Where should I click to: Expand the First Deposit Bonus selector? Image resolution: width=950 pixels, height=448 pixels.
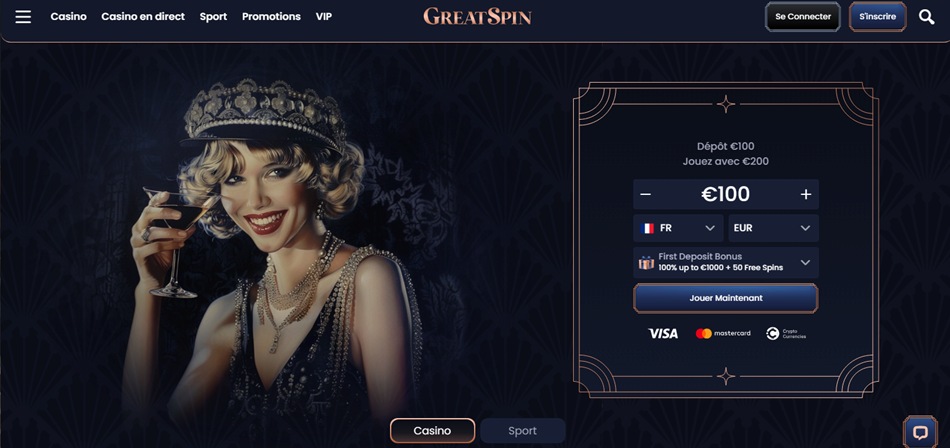point(726,262)
